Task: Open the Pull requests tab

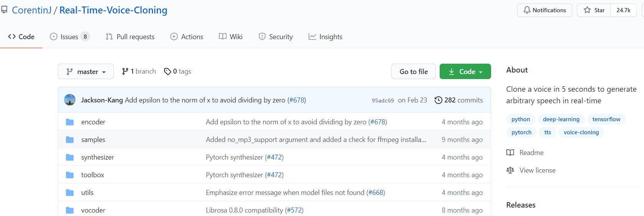Action: tap(130, 36)
